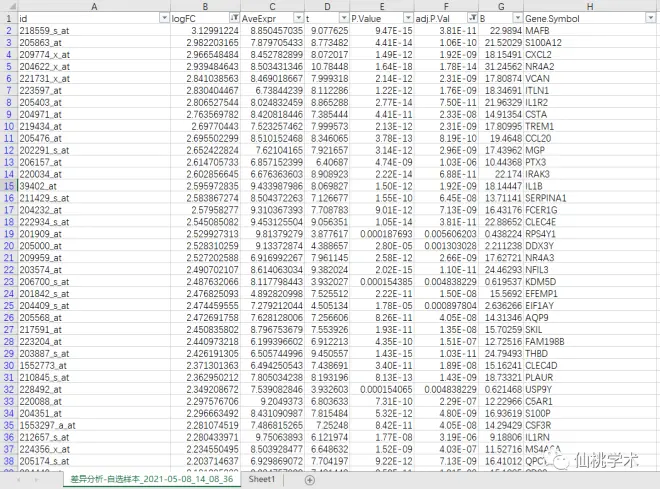The width and height of the screenshot is (660, 489).
Task: Open the adj.P.Val filter dropdown
Action: (473, 18)
